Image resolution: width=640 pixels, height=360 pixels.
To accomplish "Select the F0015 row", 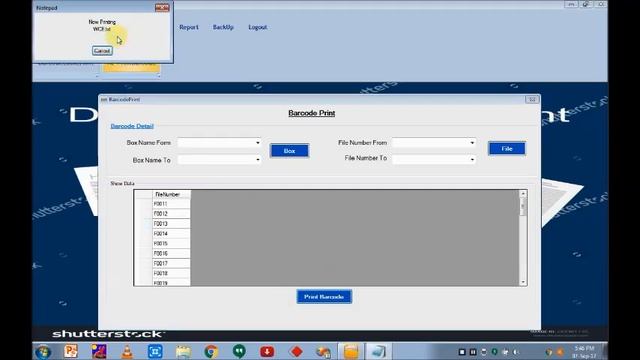I will 171,243.
